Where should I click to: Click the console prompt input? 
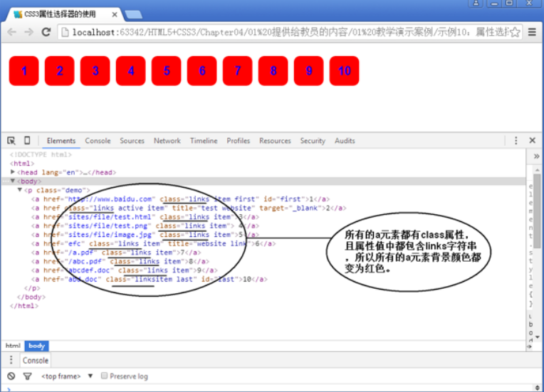(x=271, y=389)
